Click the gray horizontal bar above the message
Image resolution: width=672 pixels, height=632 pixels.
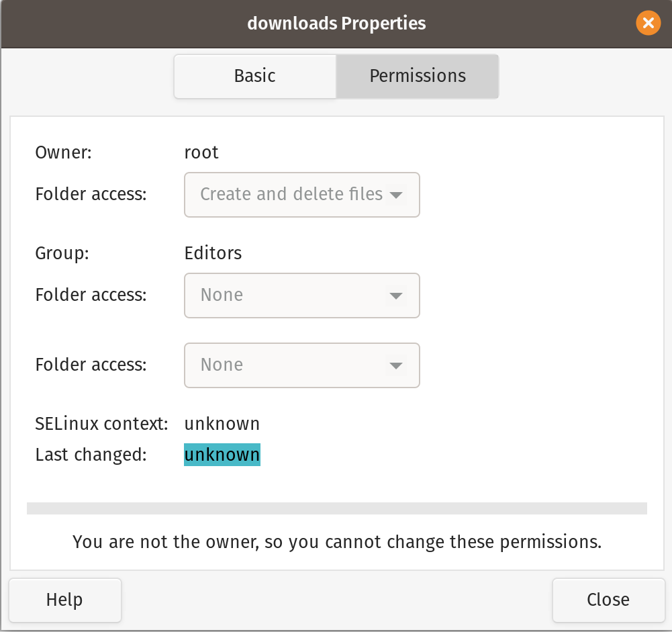click(x=336, y=508)
